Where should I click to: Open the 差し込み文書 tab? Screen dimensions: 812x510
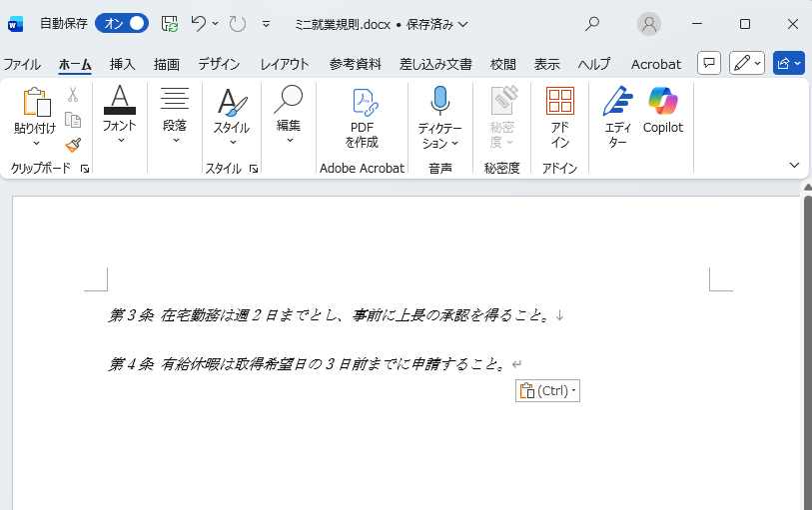pyautogui.click(x=435, y=64)
